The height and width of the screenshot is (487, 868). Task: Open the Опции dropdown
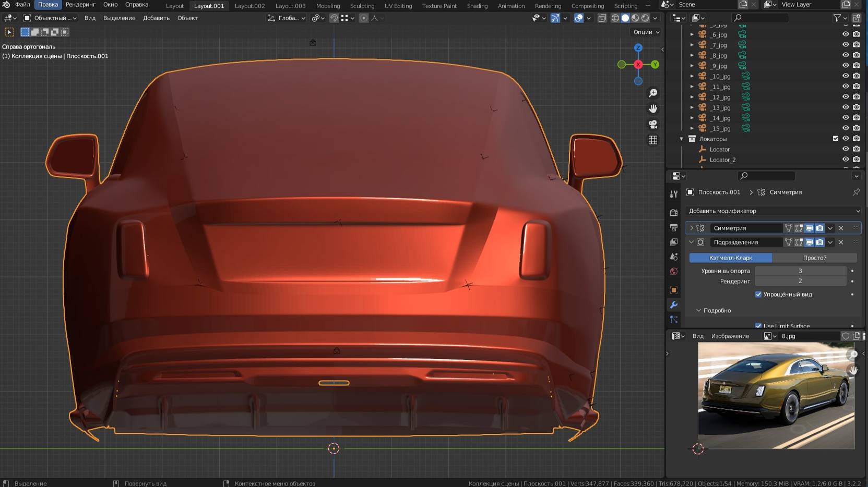pos(646,32)
